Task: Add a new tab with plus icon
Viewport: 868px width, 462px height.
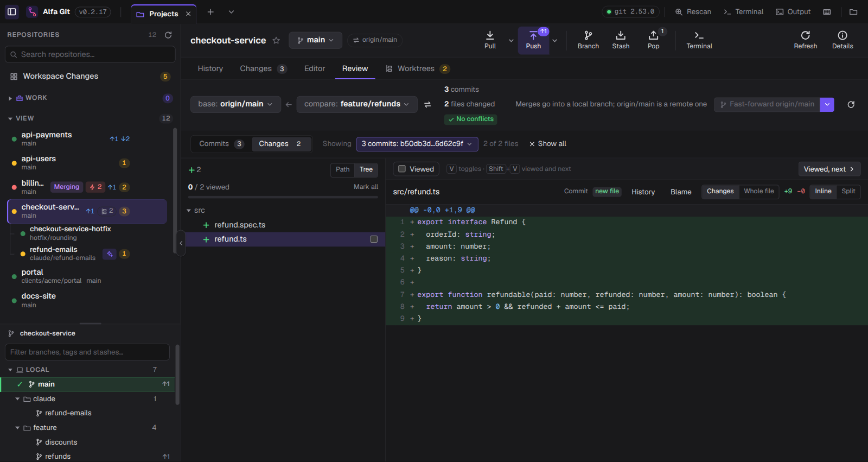Action: (x=210, y=12)
